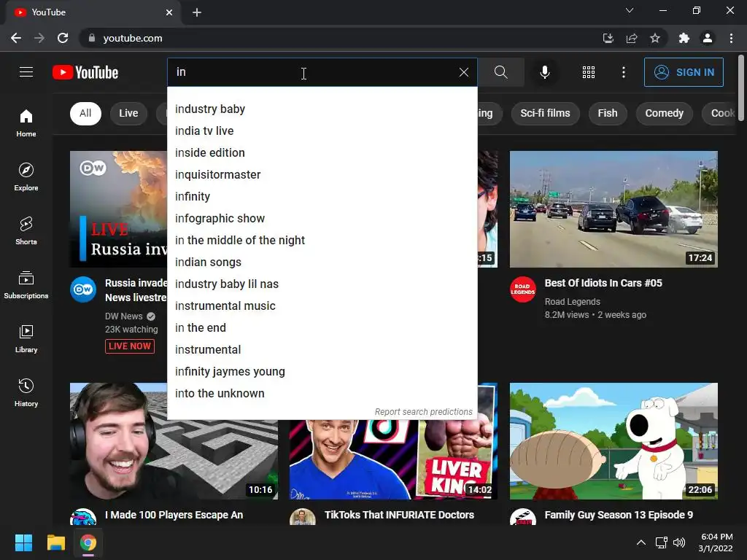Screen dimensions: 747x560
Task: Open Subscriptions in sidebar
Action: [26, 285]
